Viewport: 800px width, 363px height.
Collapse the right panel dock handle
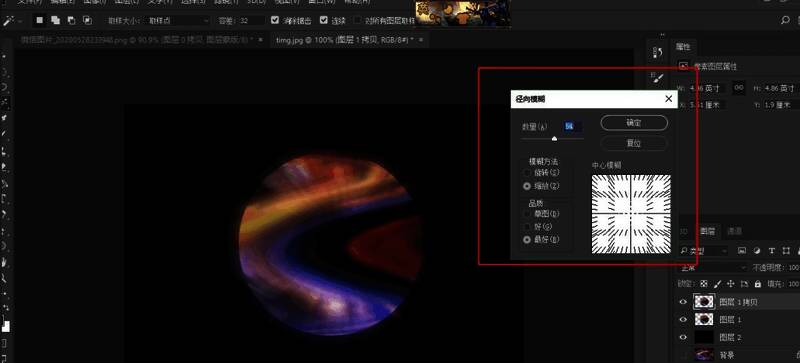point(663,35)
